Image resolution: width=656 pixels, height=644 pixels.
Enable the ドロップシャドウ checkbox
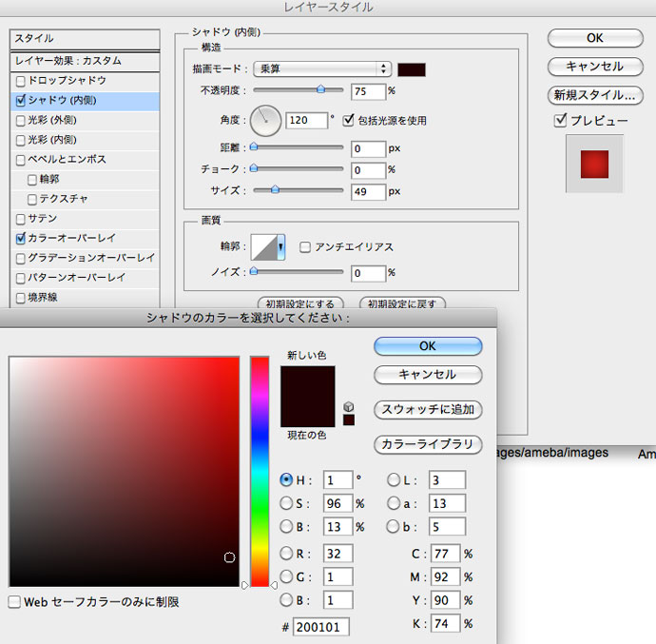click(x=21, y=81)
